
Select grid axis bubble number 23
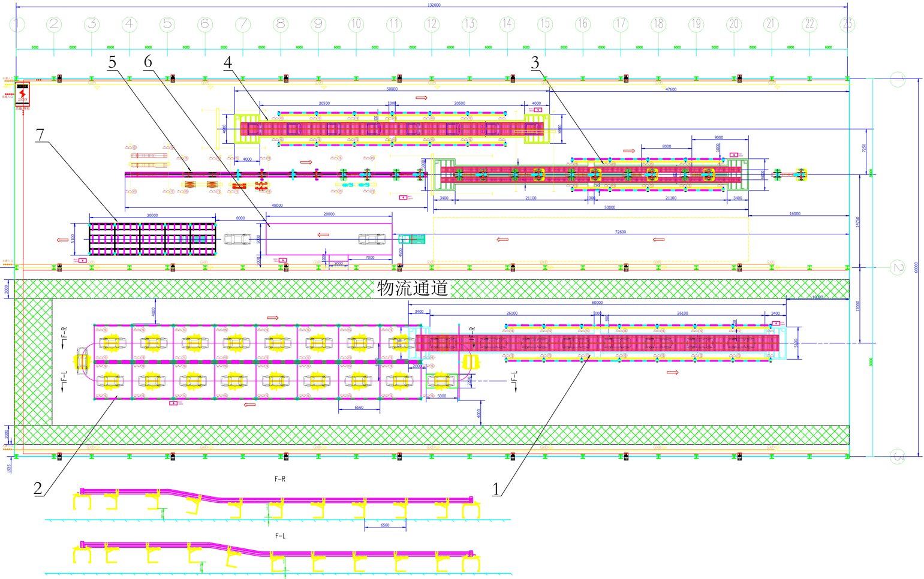coord(847,25)
